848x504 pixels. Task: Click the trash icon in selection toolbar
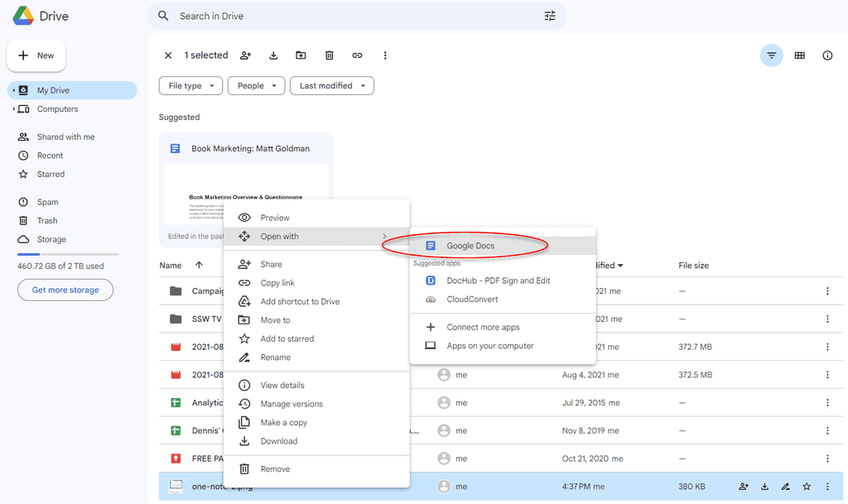(329, 55)
